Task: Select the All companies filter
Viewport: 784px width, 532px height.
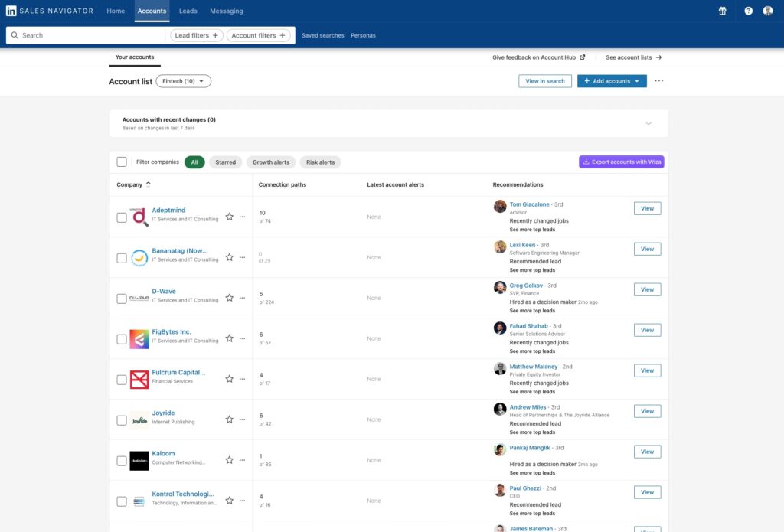Action: tap(194, 162)
